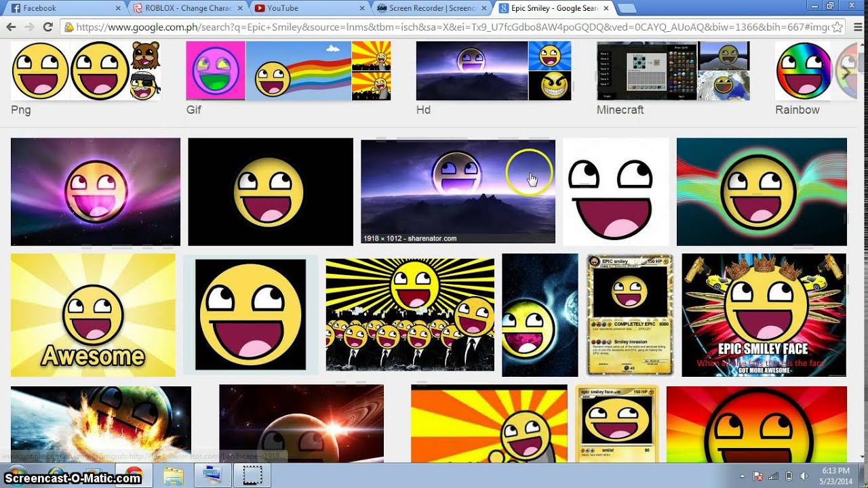Close the Screen Recorder tab

(x=484, y=8)
